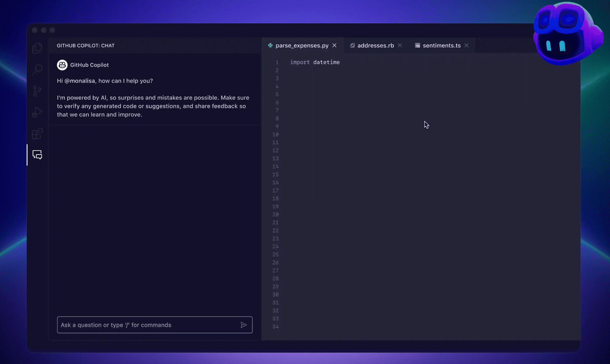The height and width of the screenshot is (364, 610).
Task: Open Run and Debug icon
Action: click(37, 112)
